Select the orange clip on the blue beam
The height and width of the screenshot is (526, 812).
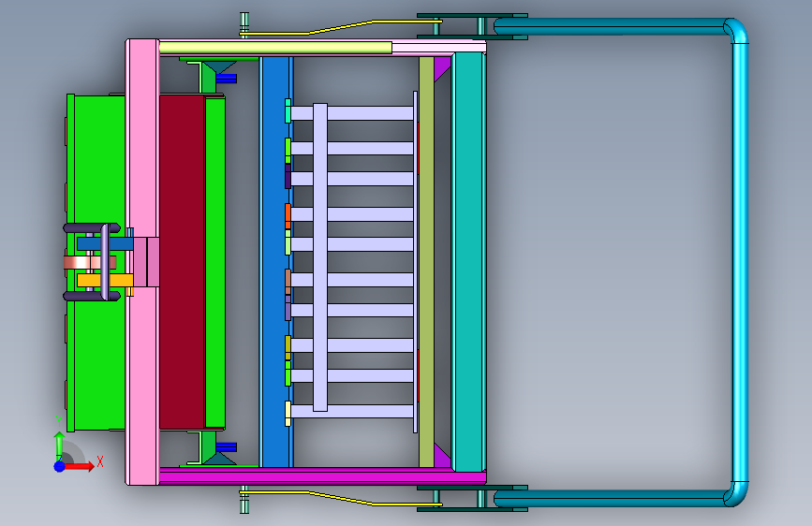click(x=288, y=216)
